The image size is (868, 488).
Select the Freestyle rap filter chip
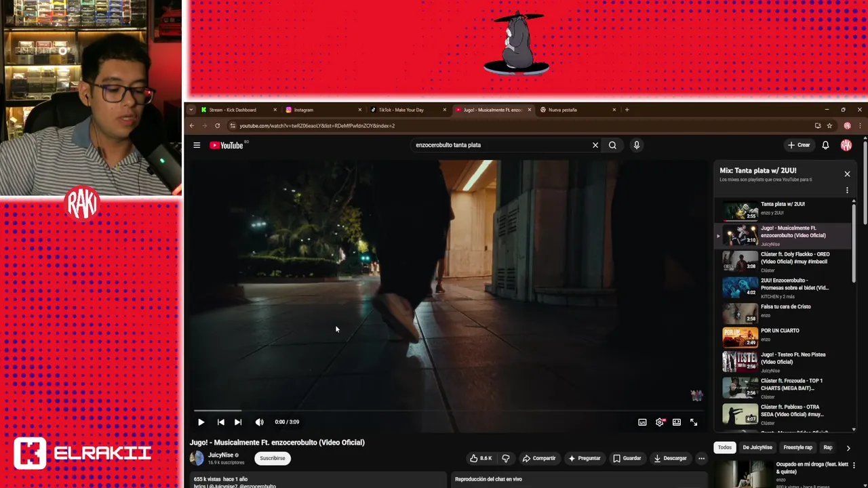[797, 447]
